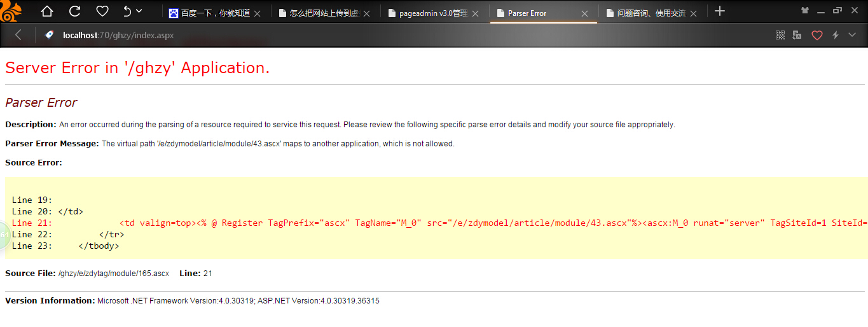Click the translate page icon
The height and width of the screenshot is (327, 868).
[x=797, y=35]
